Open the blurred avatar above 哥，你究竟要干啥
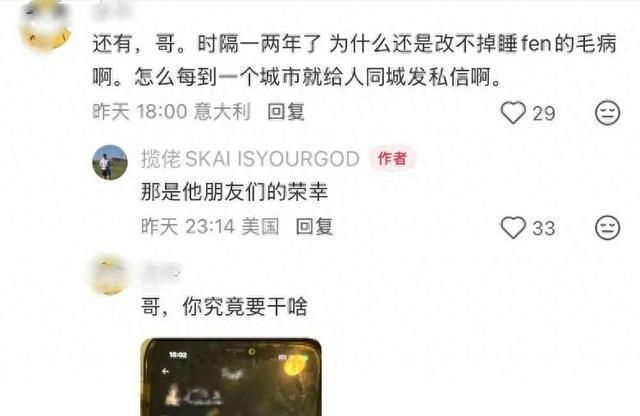Viewport: 640px width, 416px height. (110, 275)
